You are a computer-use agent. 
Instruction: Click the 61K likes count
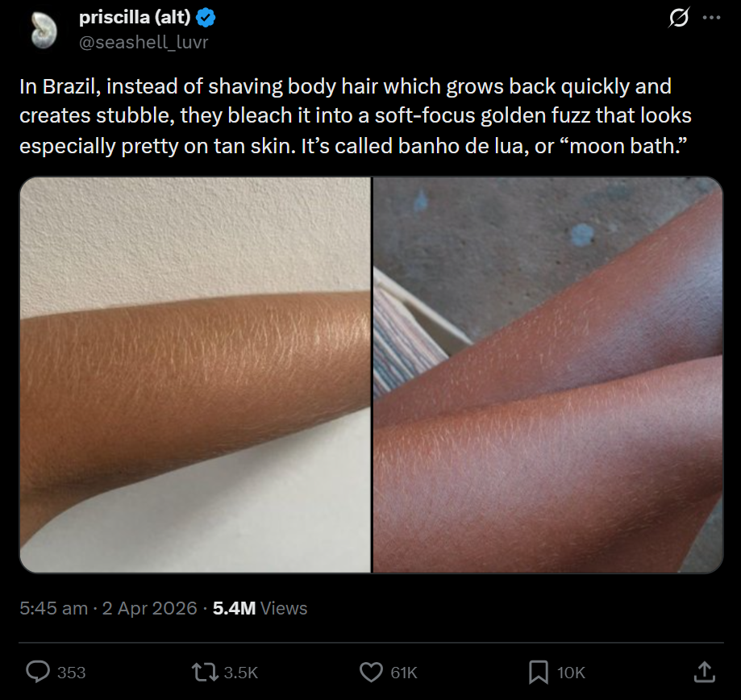point(404,673)
